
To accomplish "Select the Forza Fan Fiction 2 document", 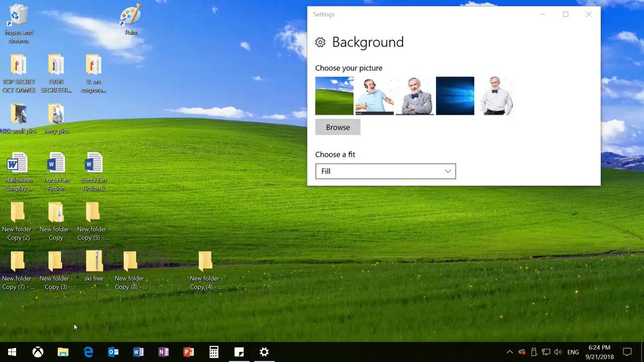I will click(x=93, y=172).
